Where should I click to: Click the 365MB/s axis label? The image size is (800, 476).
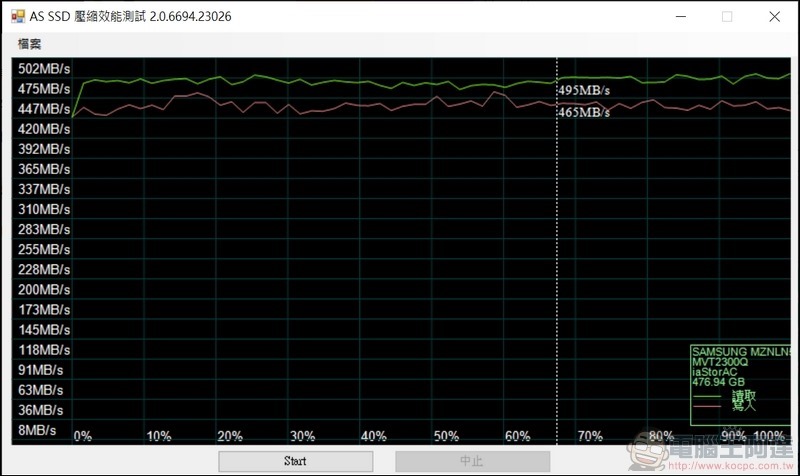[44, 169]
